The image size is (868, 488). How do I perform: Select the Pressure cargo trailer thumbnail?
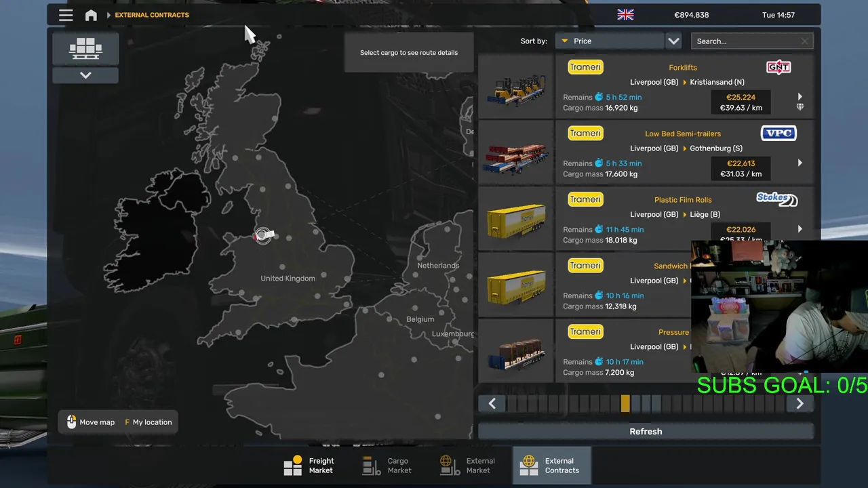516,351
